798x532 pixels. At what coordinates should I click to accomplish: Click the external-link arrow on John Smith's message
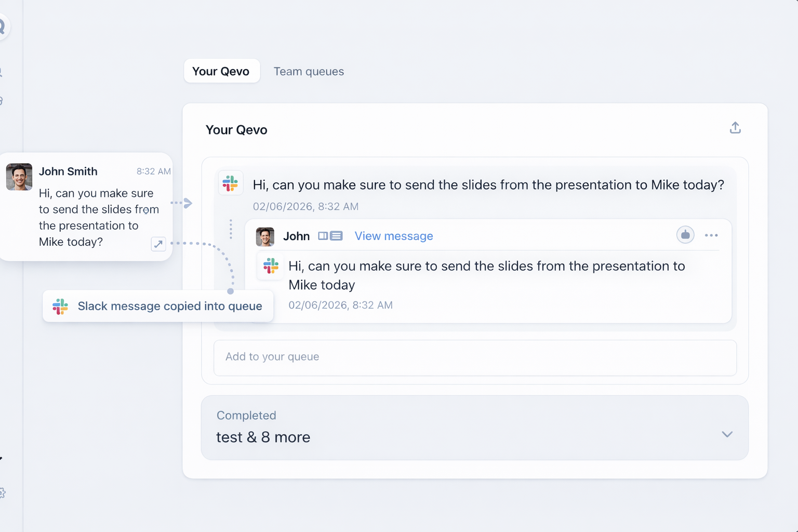point(158,244)
